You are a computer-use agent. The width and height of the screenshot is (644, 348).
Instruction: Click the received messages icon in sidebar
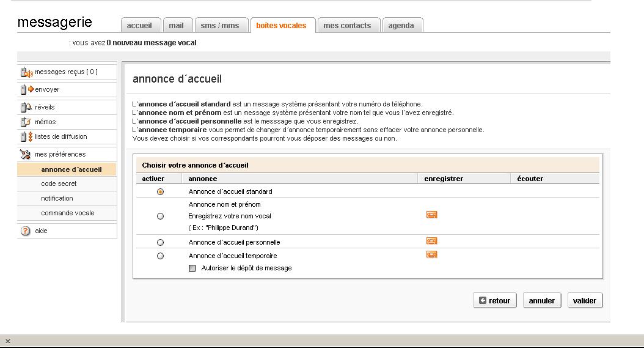click(x=26, y=73)
